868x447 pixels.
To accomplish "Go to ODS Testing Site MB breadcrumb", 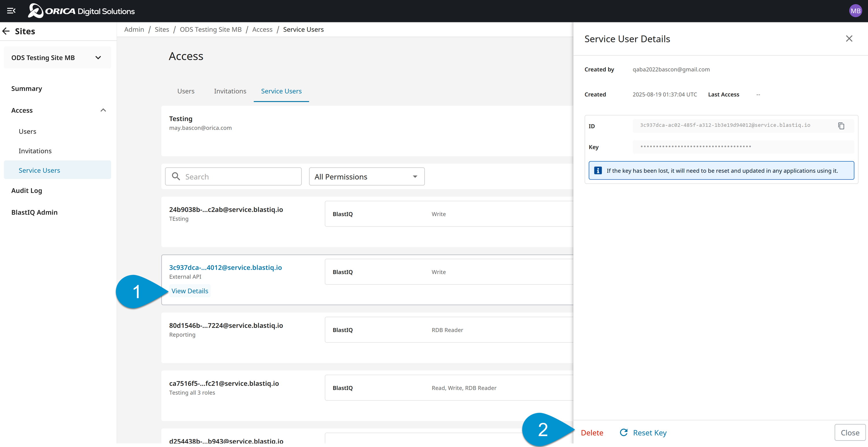I will 211,29.
